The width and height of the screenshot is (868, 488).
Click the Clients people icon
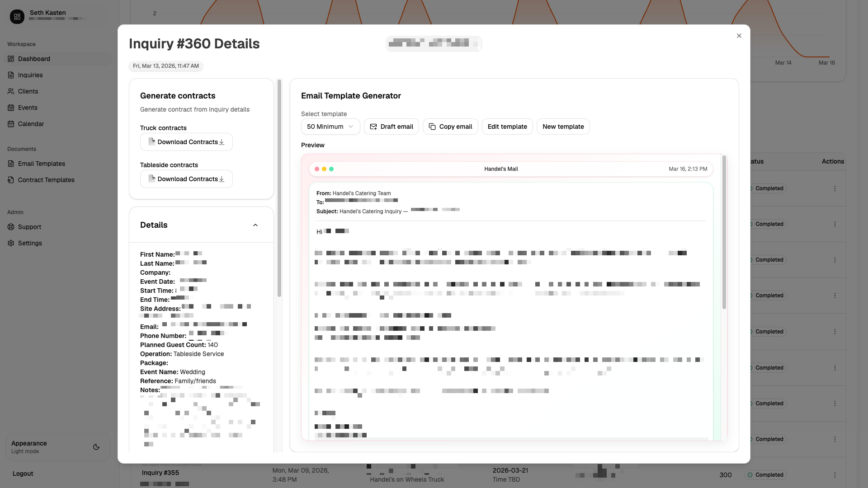point(11,91)
